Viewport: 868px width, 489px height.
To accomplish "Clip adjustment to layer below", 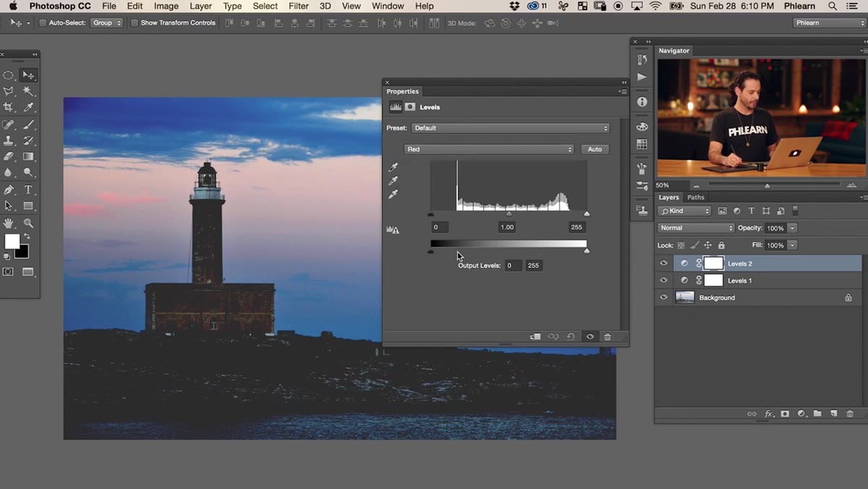I will 535,336.
